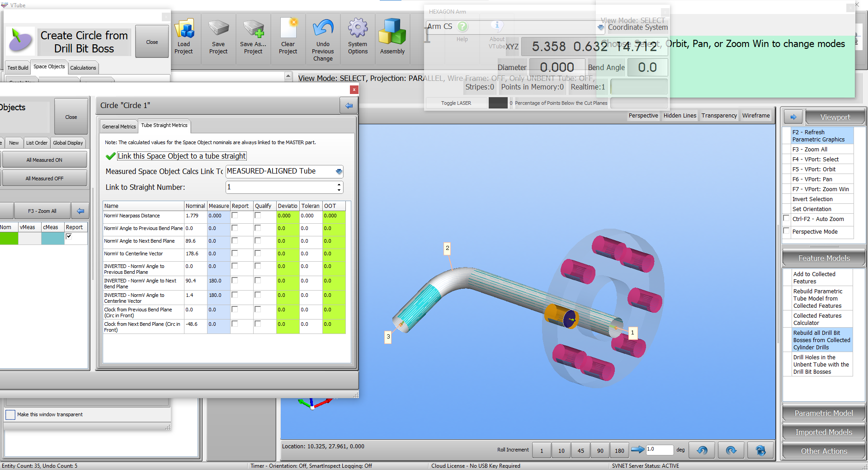Click the green checkmark link icon
This screenshot has height=470, width=868.
pos(110,156)
